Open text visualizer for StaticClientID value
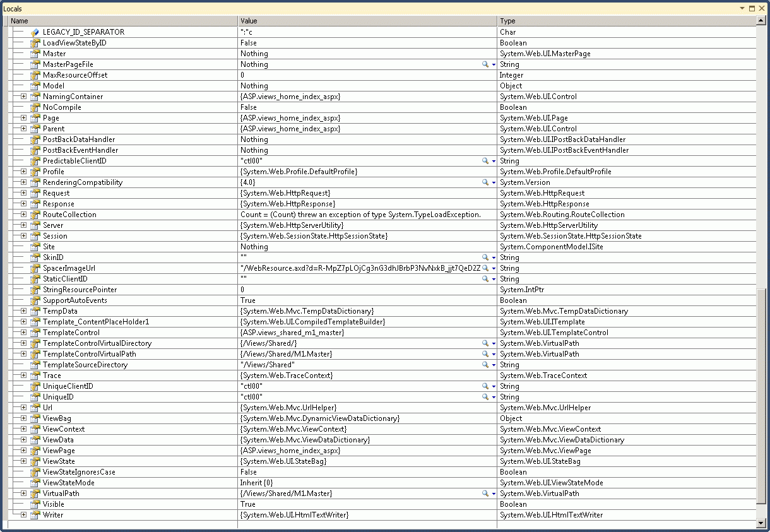Image resolution: width=770 pixels, height=532 pixels. point(485,279)
